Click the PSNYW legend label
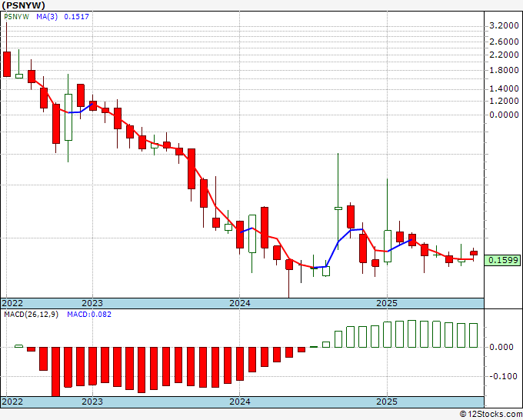 [x=16, y=17]
